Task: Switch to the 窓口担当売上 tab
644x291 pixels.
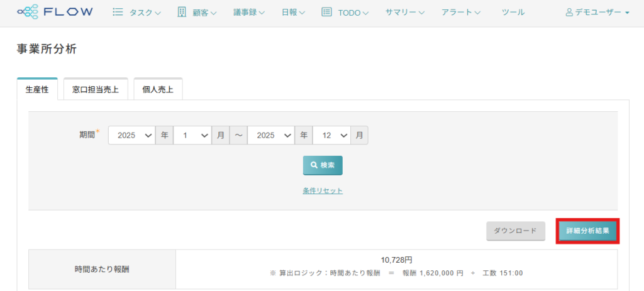Action: coord(96,90)
